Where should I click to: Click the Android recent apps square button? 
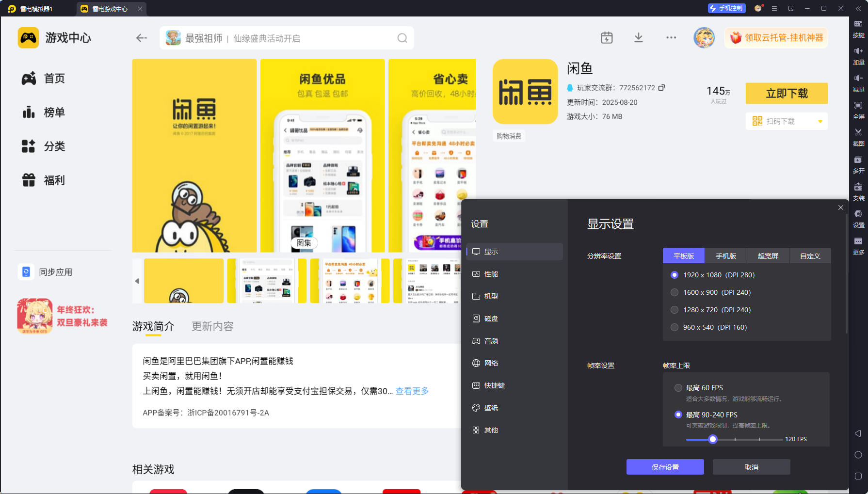click(858, 476)
